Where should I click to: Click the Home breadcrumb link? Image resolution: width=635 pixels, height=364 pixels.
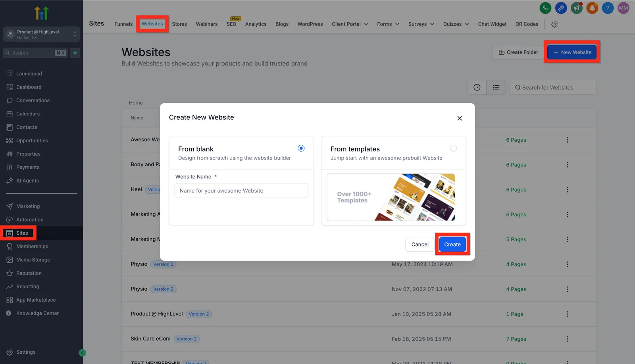point(136,103)
